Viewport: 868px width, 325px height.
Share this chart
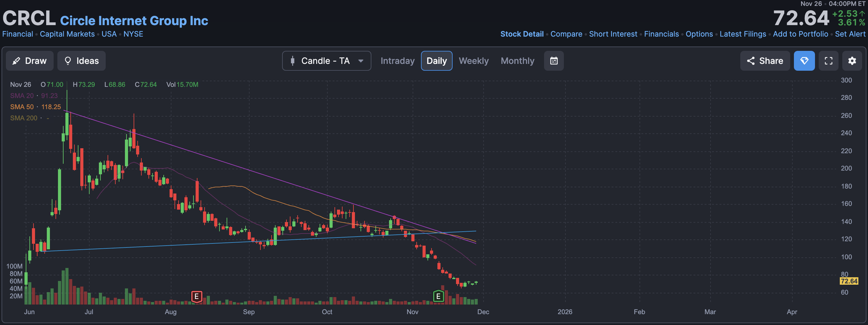coord(765,61)
